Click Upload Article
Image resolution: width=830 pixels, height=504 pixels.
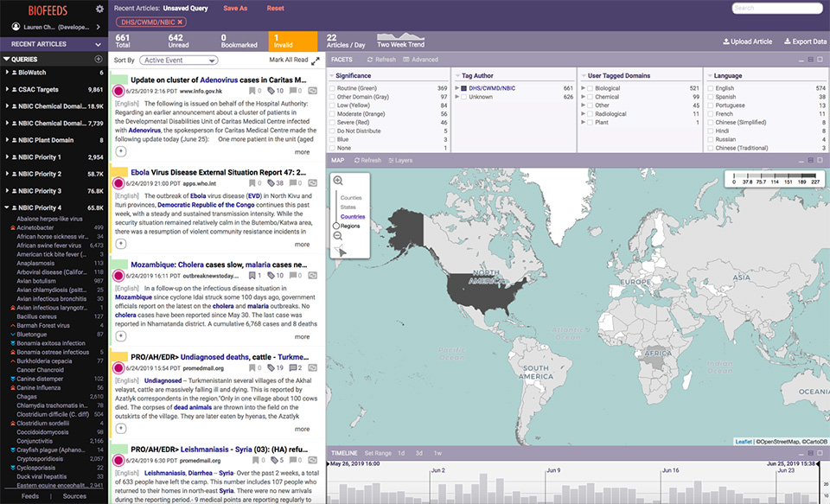click(x=747, y=41)
